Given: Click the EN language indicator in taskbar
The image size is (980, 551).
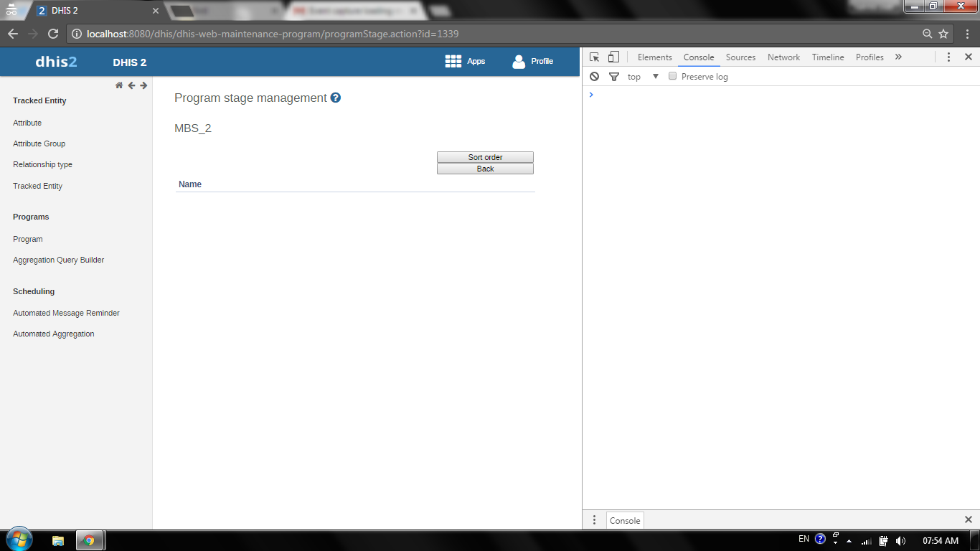Looking at the screenshot, I should tap(804, 539).
